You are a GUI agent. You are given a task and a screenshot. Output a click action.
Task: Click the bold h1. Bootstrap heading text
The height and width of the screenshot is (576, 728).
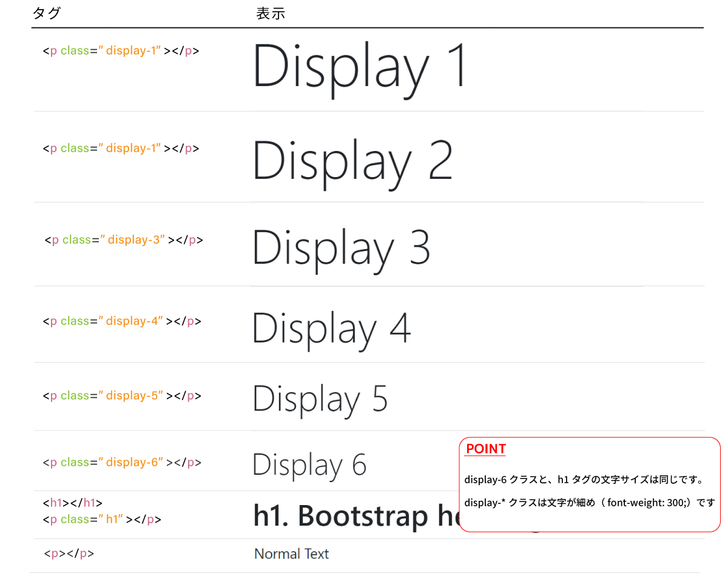(x=356, y=517)
